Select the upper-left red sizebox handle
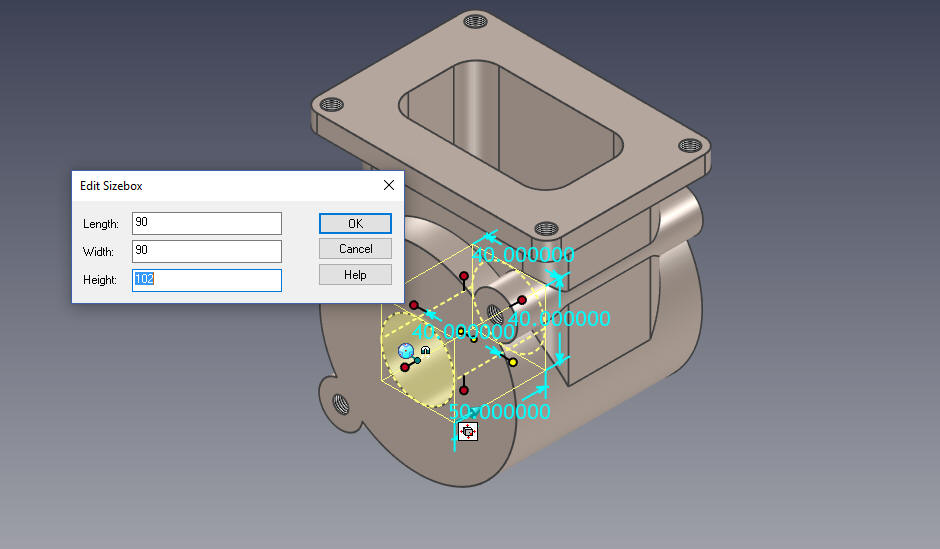 (x=414, y=306)
